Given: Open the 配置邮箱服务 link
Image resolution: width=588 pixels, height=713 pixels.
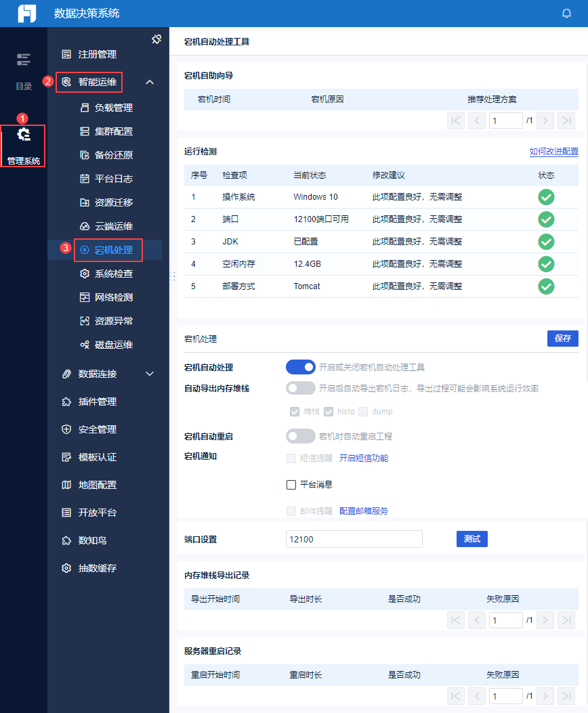Looking at the screenshot, I should pyautogui.click(x=364, y=511).
